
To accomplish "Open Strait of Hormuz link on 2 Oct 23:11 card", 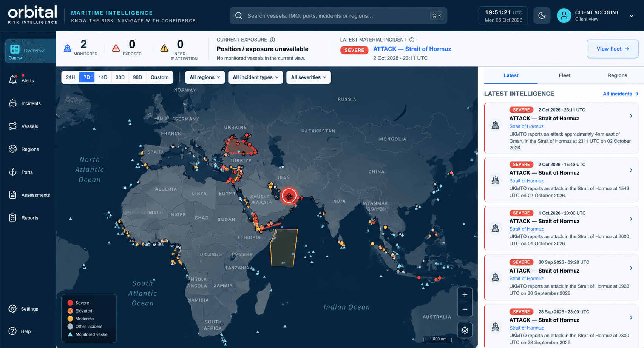I will [526, 126].
